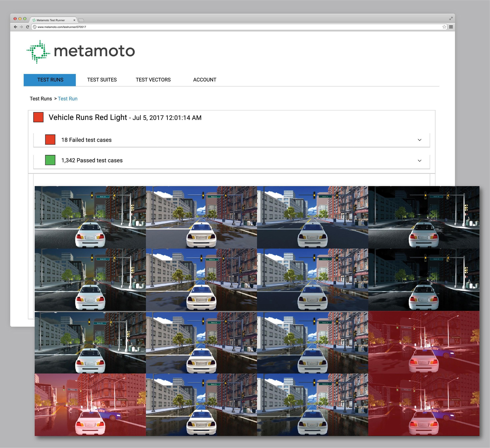Open the browser hamburger menu
Image resolution: width=490 pixels, height=448 pixels.
[451, 27]
